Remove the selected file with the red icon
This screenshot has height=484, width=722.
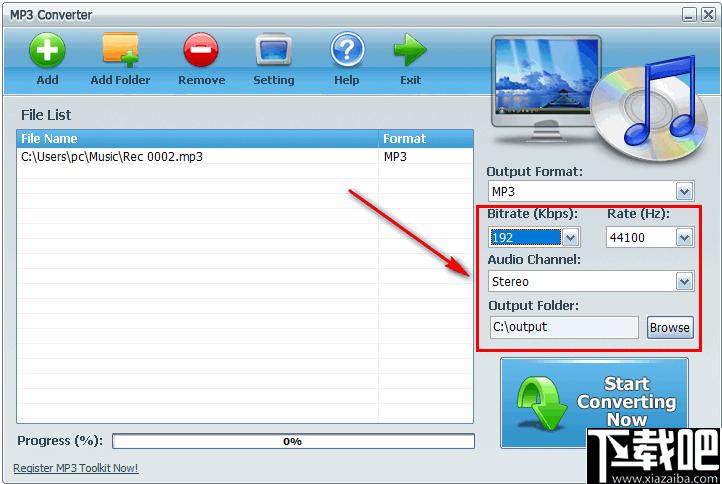tap(201, 50)
